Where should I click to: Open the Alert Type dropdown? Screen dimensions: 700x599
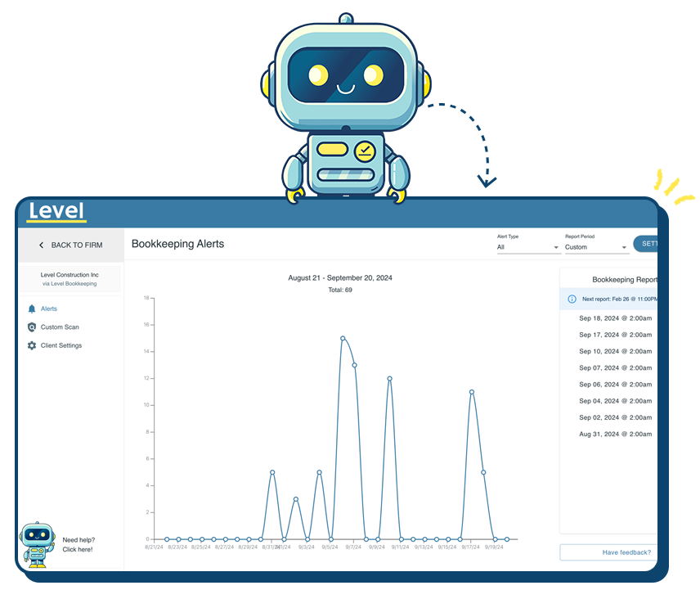pyautogui.click(x=527, y=247)
